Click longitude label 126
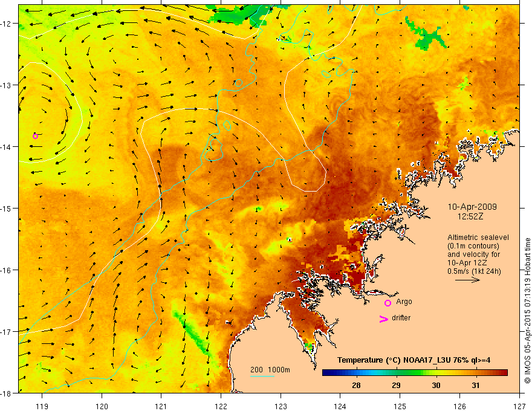 point(459,406)
